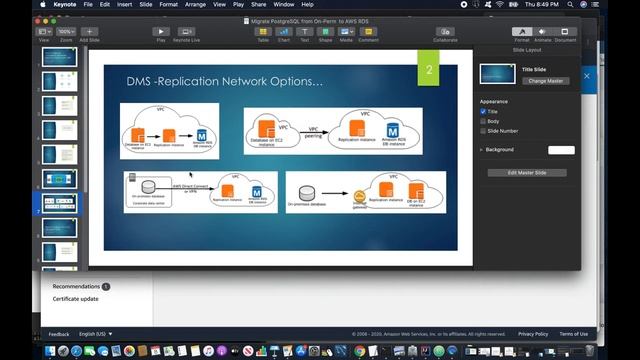Click the slide title "DMS -Replication Network Options…"
Screen dimensions: 640x360
click(x=224, y=81)
